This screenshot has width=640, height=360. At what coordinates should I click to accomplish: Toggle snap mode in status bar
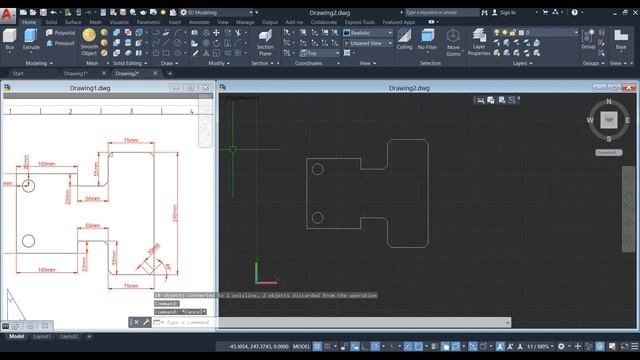coord(327,347)
